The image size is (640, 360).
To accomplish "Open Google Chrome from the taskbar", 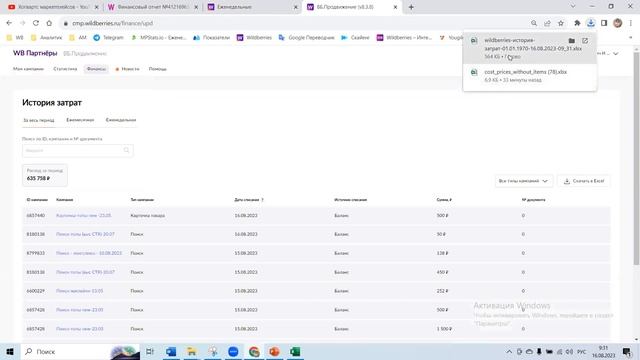I will point(254,351).
